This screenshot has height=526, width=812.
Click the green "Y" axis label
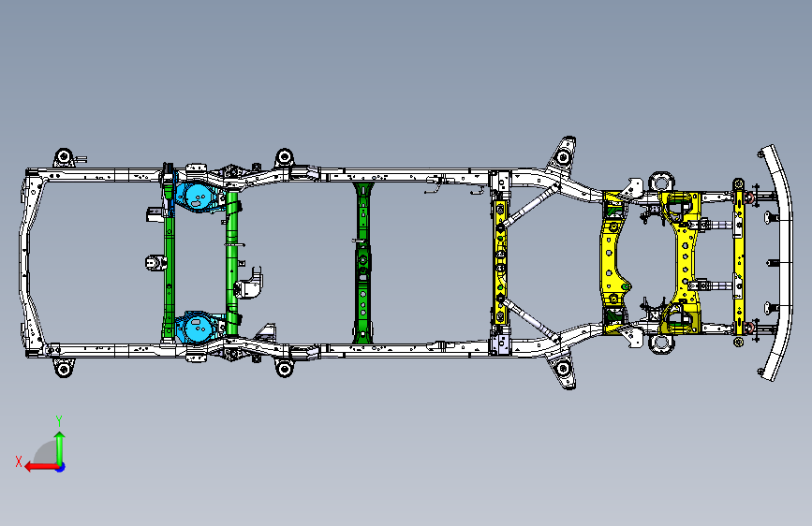[x=59, y=420]
